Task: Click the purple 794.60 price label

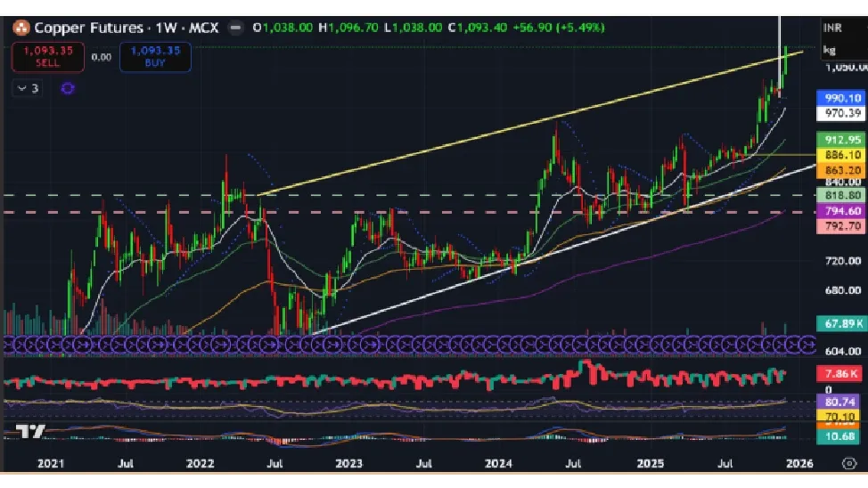Action: 840,211
